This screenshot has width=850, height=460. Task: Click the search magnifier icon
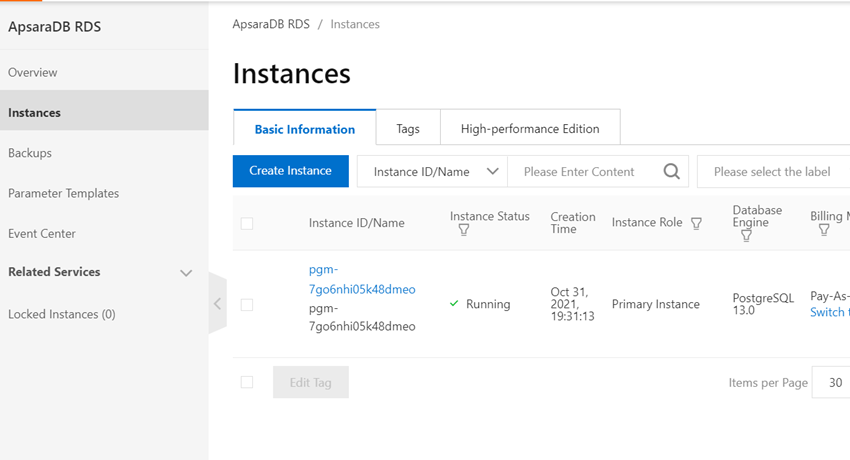(x=672, y=172)
